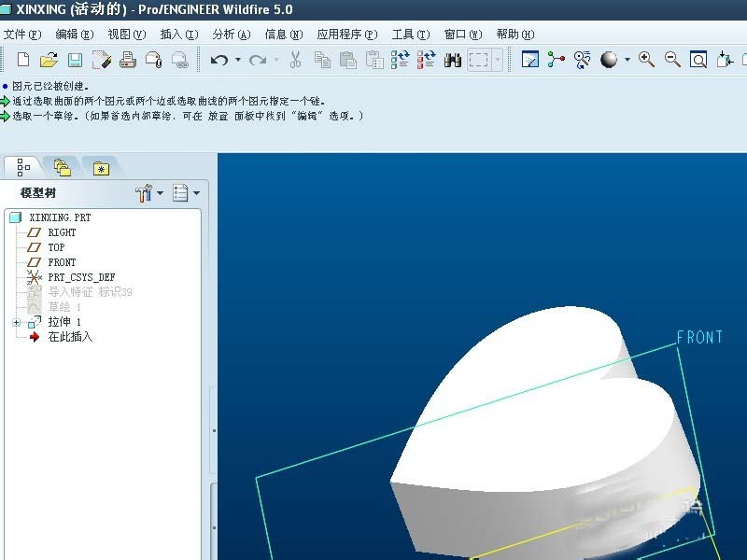Open the Redo history dropdown arrow
The width and height of the screenshot is (747, 560).
coord(276,60)
